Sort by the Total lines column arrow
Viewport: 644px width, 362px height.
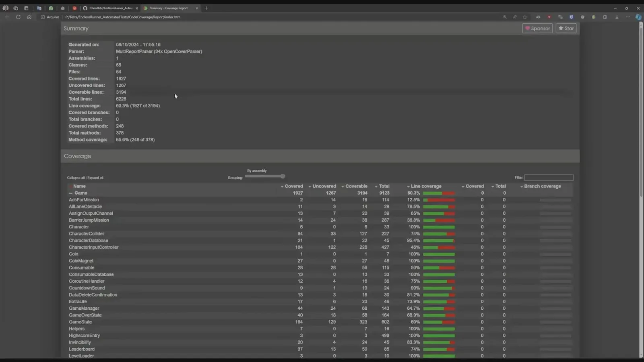376,187
